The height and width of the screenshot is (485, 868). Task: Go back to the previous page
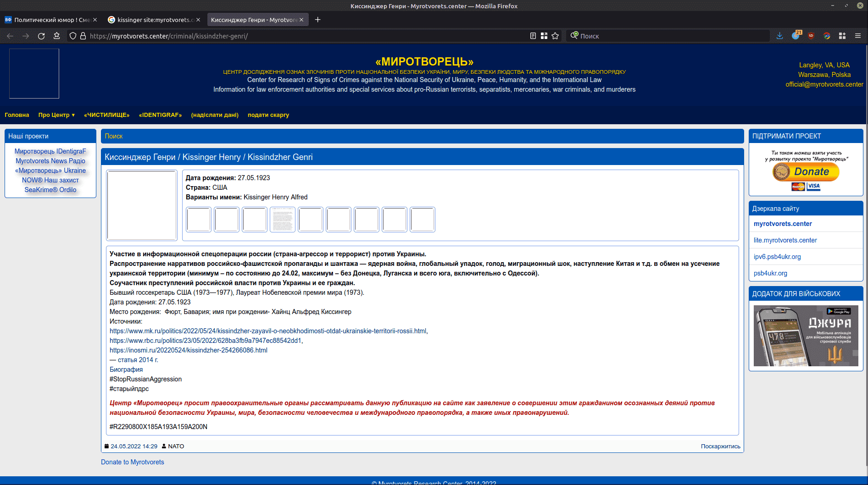[x=10, y=36]
